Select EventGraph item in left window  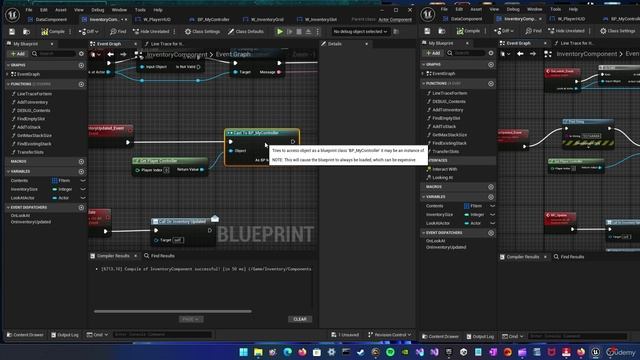point(28,74)
